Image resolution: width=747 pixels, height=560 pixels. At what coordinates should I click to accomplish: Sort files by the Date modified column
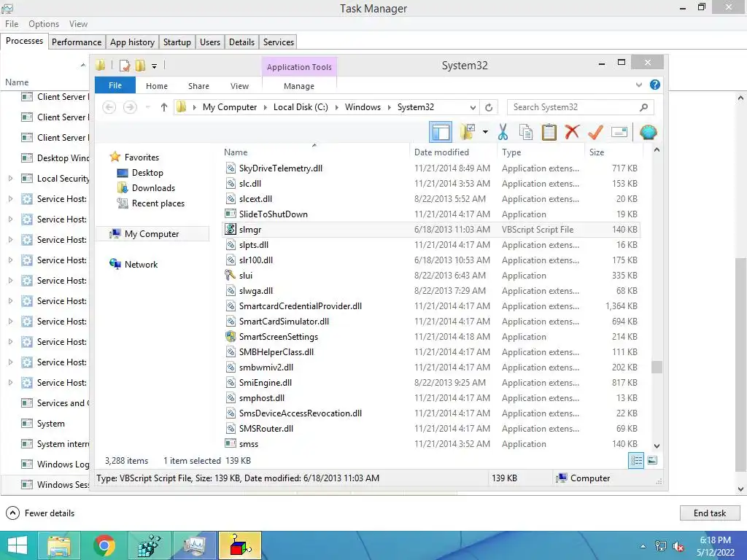(452, 152)
